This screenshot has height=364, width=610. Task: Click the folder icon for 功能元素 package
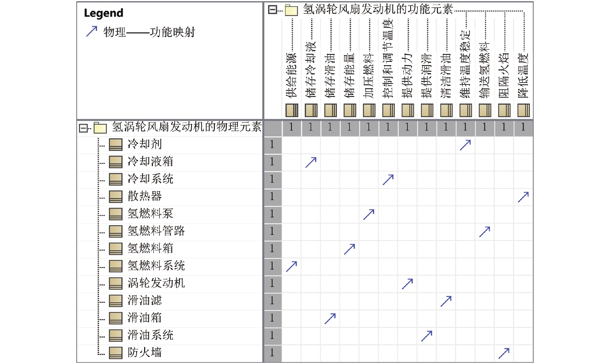click(291, 10)
